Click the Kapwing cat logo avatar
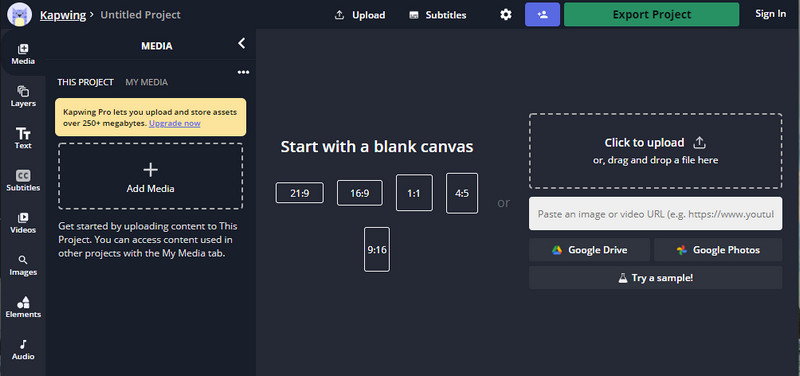The width and height of the screenshot is (800, 376). (19, 14)
